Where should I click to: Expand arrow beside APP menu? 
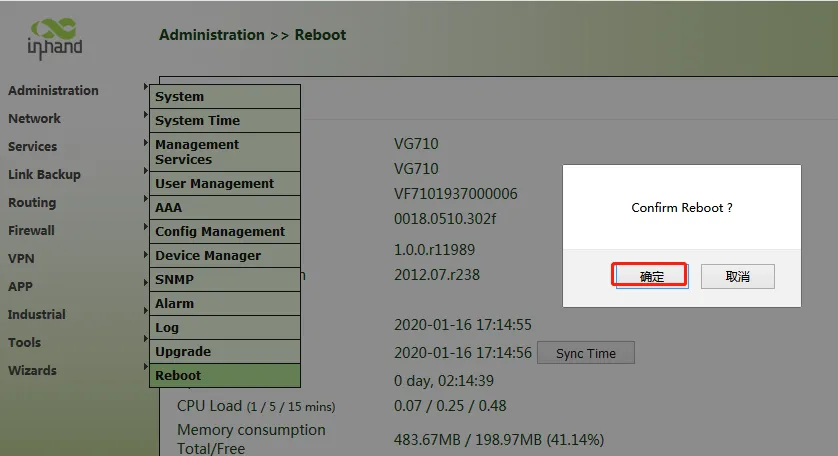point(145,282)
